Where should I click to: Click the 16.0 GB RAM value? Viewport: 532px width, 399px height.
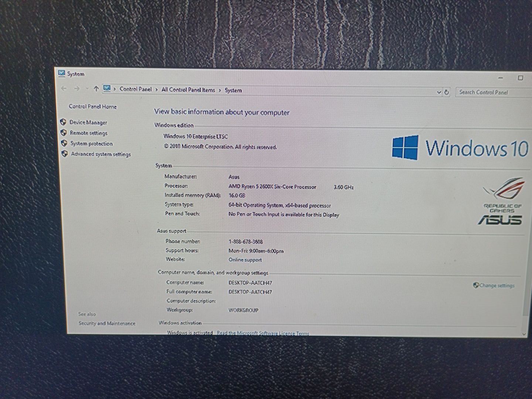pyautogui.click(x=236, y=195)
